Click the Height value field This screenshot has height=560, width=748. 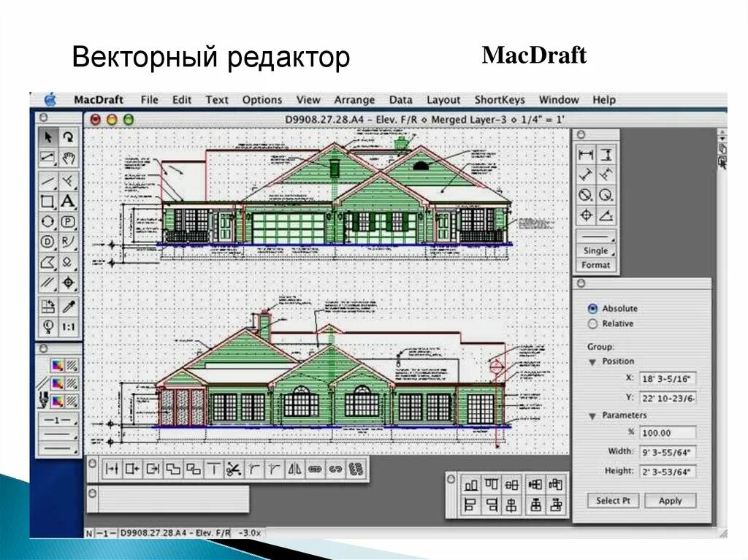click(668, 472)
